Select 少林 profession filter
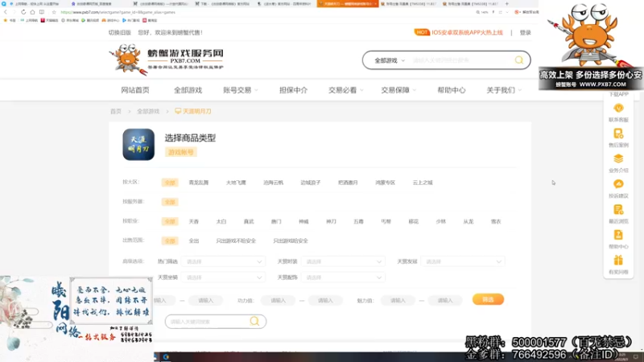The height and width of the screenshot is (362, 644). 440,222
